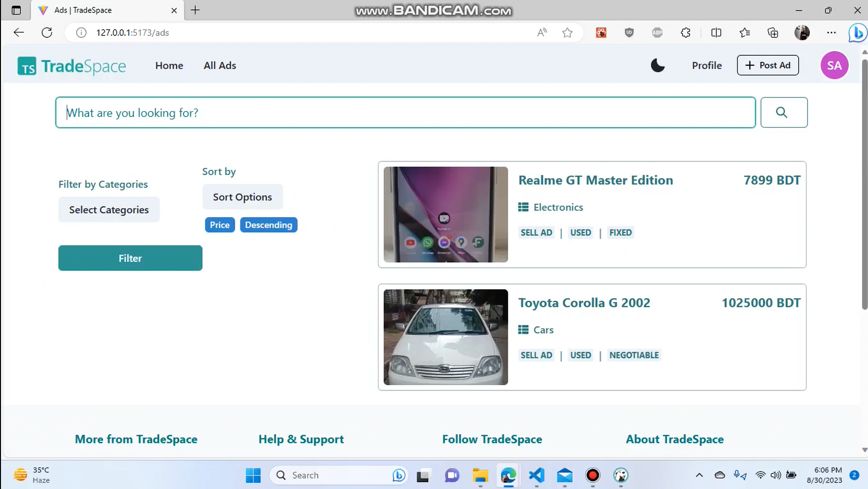Go back with browser back arrow
The image size is (868, 489).
click(19, 33)
